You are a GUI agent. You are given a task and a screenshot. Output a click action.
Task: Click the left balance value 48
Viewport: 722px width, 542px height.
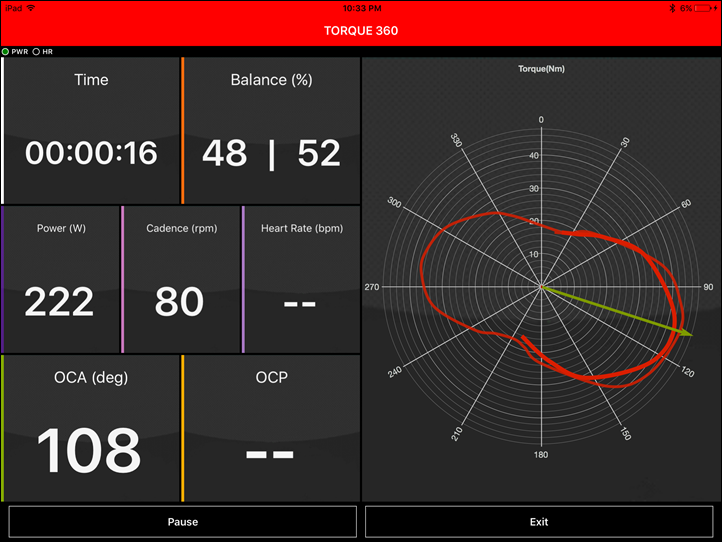click(x=225, y=153)
